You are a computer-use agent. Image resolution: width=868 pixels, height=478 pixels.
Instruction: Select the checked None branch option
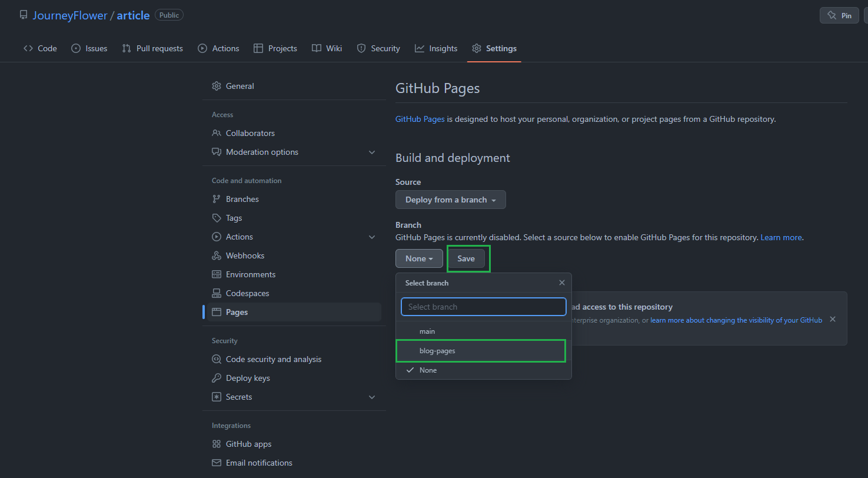[484, 370]
